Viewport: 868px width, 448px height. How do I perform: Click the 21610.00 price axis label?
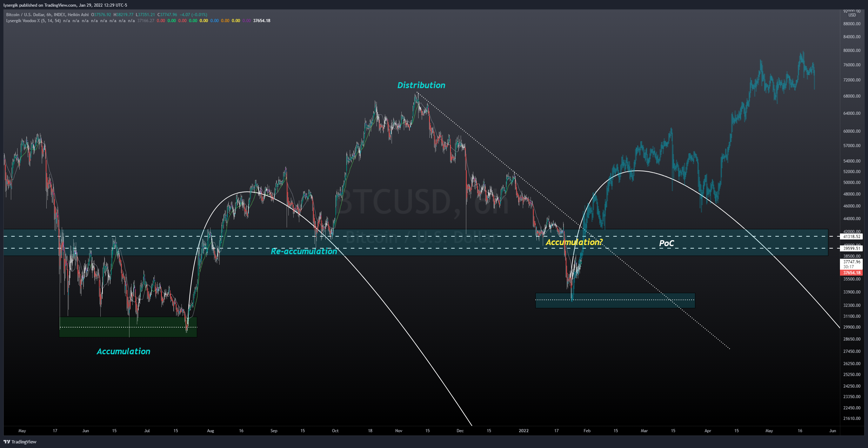[x=852, y=419]
